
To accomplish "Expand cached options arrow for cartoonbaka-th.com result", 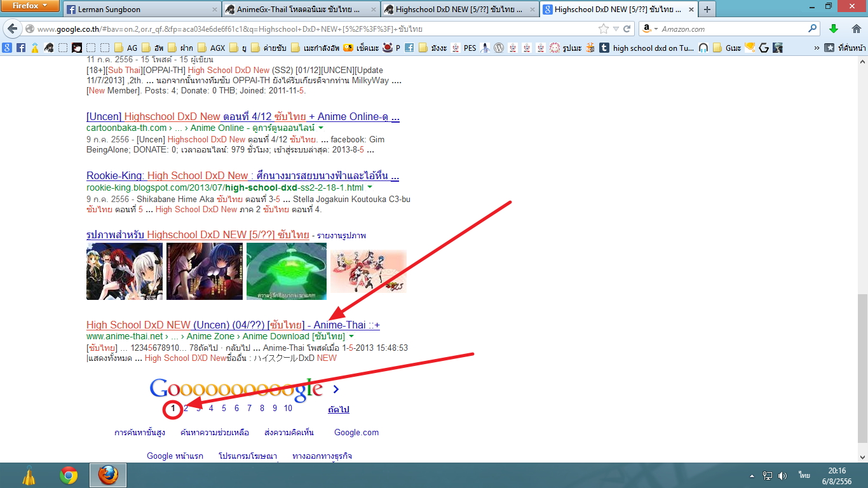I will pos(321,128).
